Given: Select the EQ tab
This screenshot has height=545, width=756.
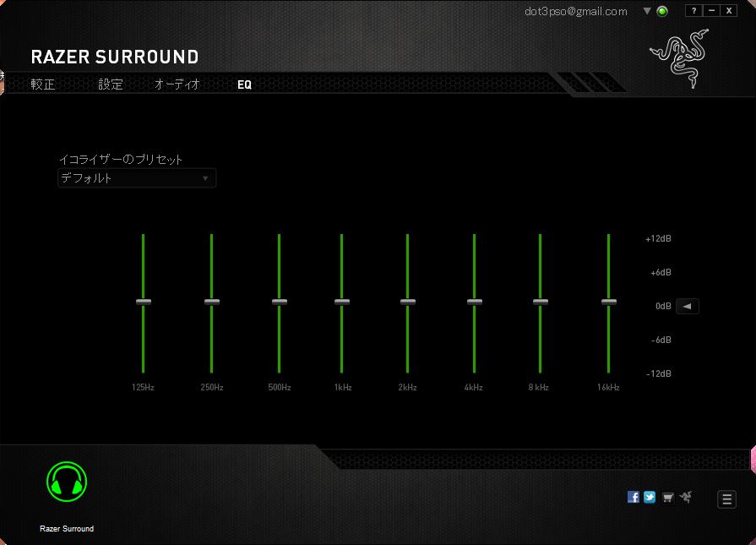Looking at the screenshot, I should tap(244, 84).
